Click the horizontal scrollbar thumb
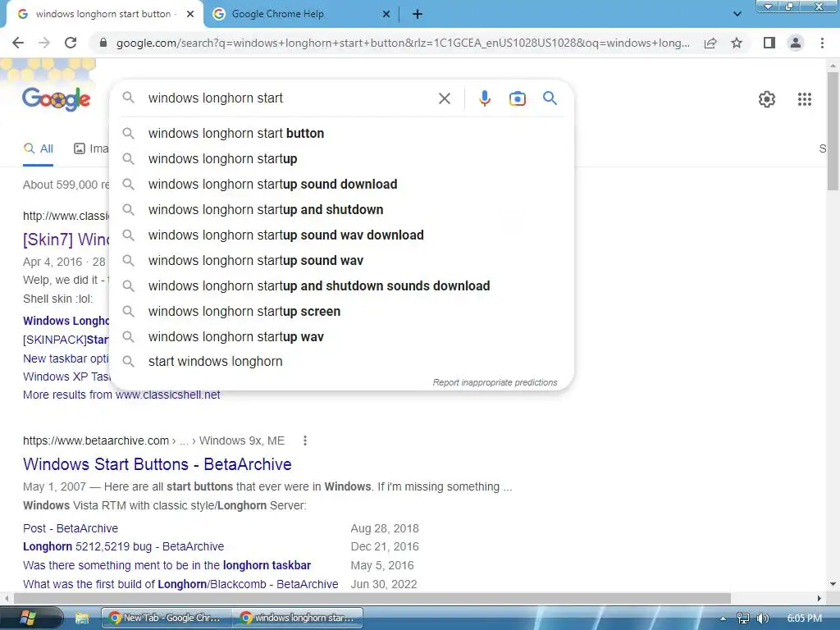Viewport: 840px width, 630px height. tap(372, 598)
